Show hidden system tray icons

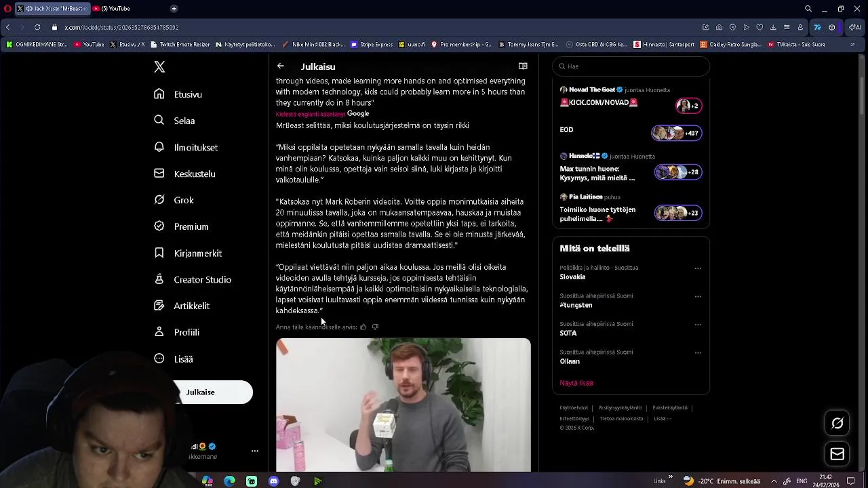[774, 481]
